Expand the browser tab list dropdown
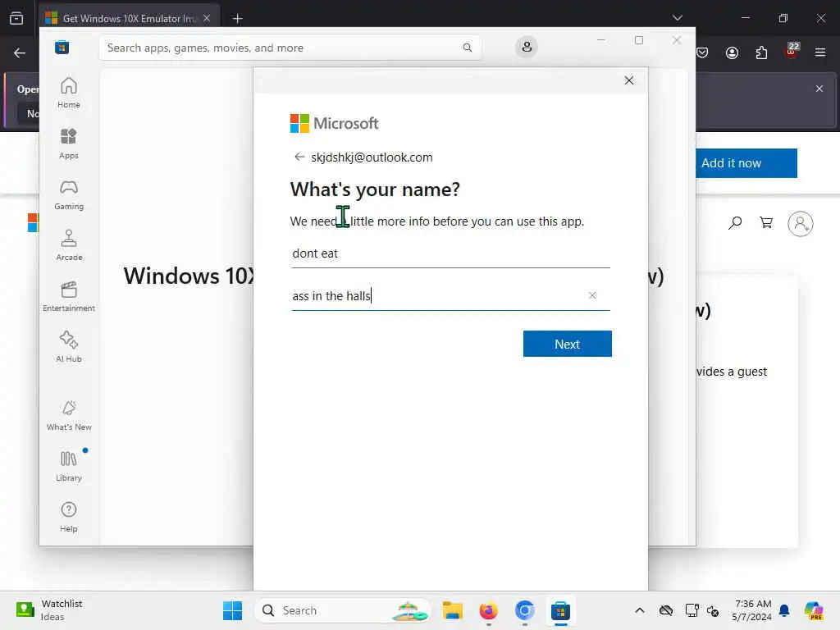840x630 pixels. [x=677, y=18]
